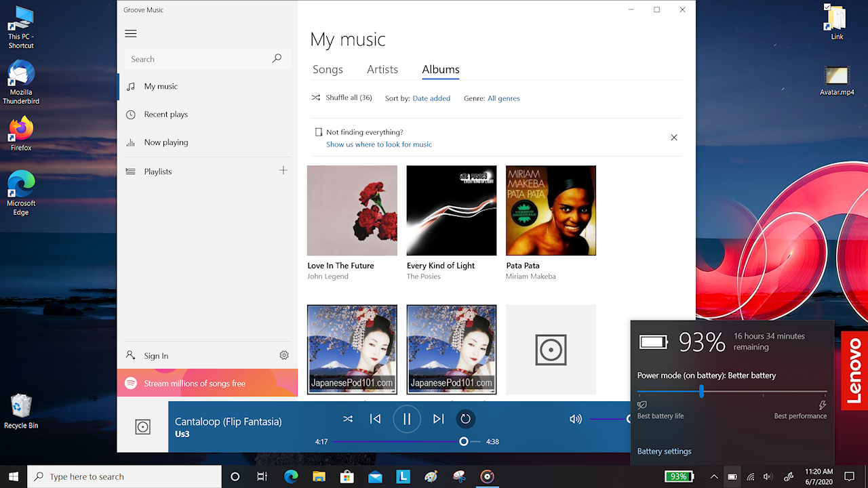
Task: Open Groove Music settings gear
Action: (284, 355)
